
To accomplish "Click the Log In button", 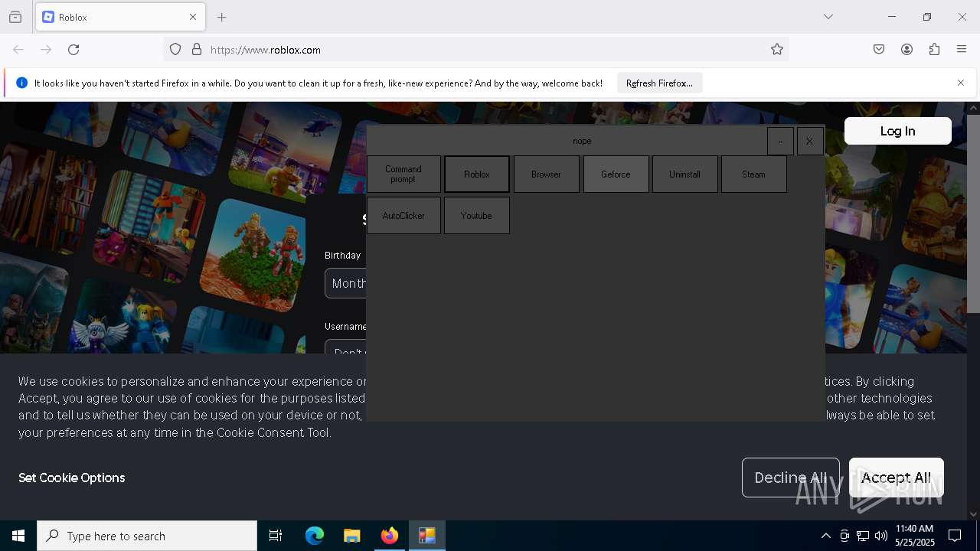I will tap(897, 131).
